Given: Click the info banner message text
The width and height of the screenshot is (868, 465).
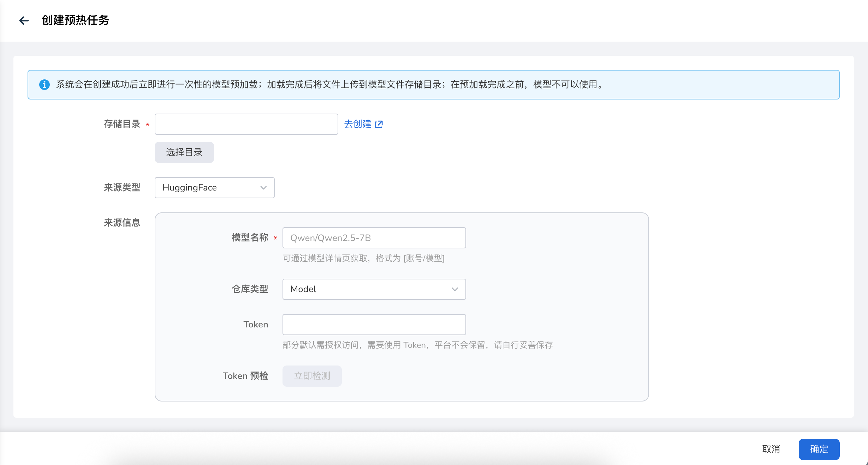Looking at the screenshot, I should (x=330, y=85).
